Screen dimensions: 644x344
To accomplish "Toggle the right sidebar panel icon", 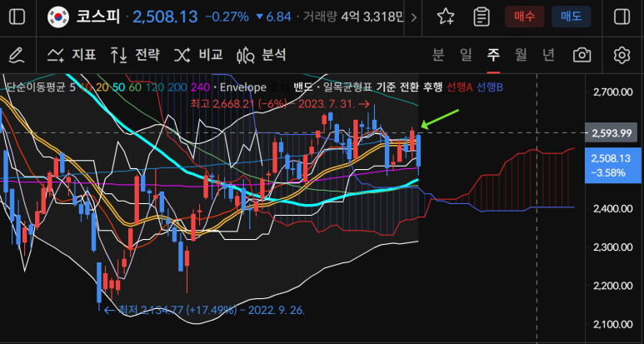I will tap(622, 17).
